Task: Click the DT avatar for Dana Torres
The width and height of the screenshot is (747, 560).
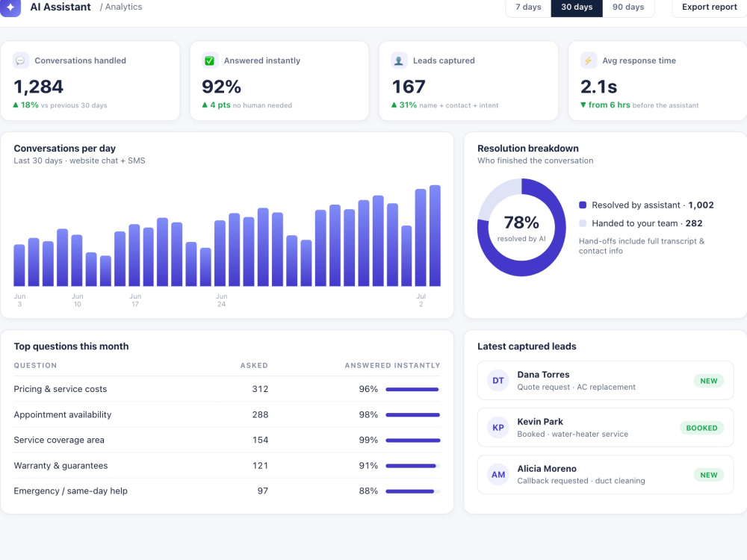Action: click(x=498, y=381)
